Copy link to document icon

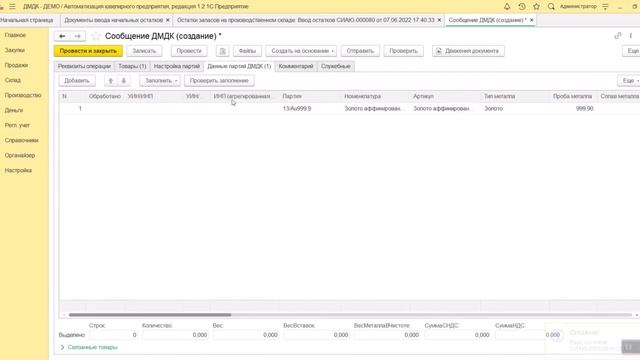point(618,36)
